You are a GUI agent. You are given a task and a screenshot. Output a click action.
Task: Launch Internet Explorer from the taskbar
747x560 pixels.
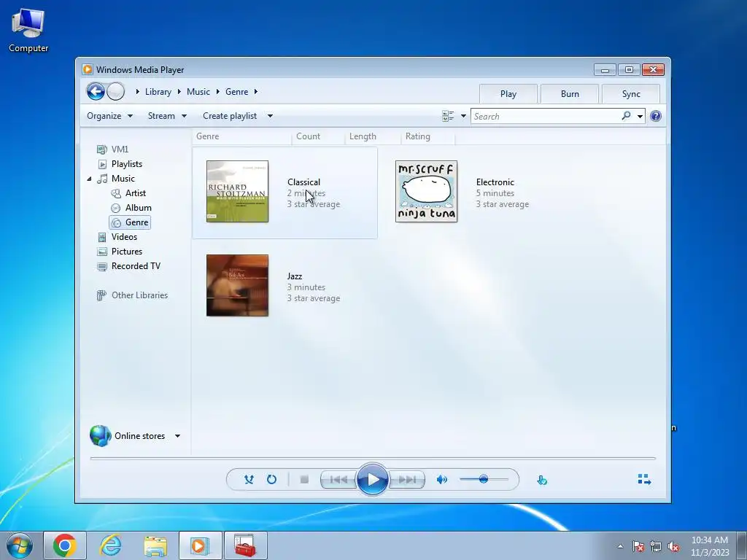click(111, 545)
